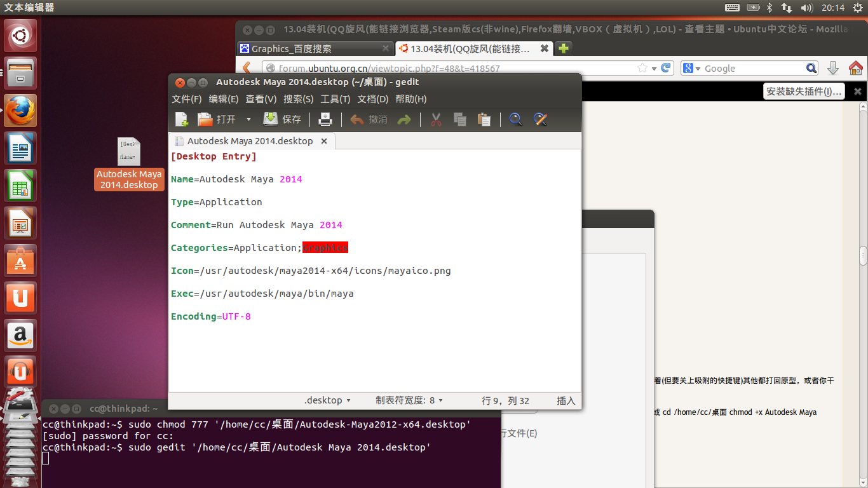Open the 帮助(H) menu

click(411, 99)
